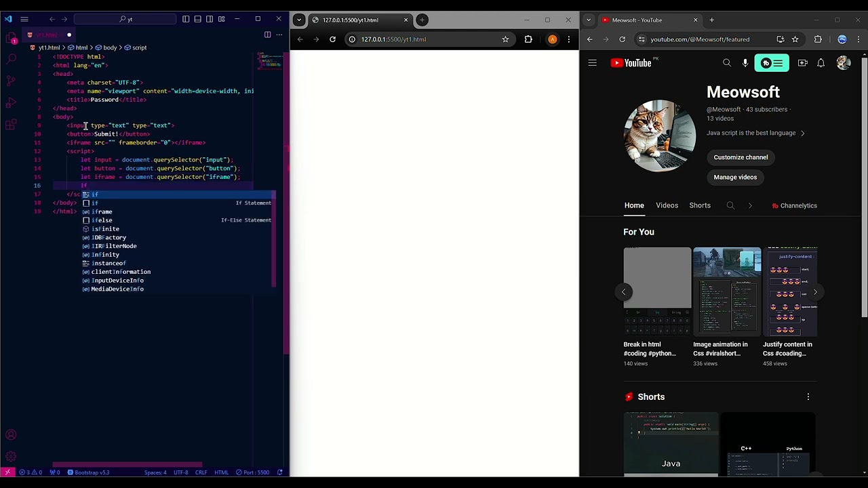Open More Actions ellipsis in VS Code editor
This screenshot has height=488, width=868.
(279, 35)
